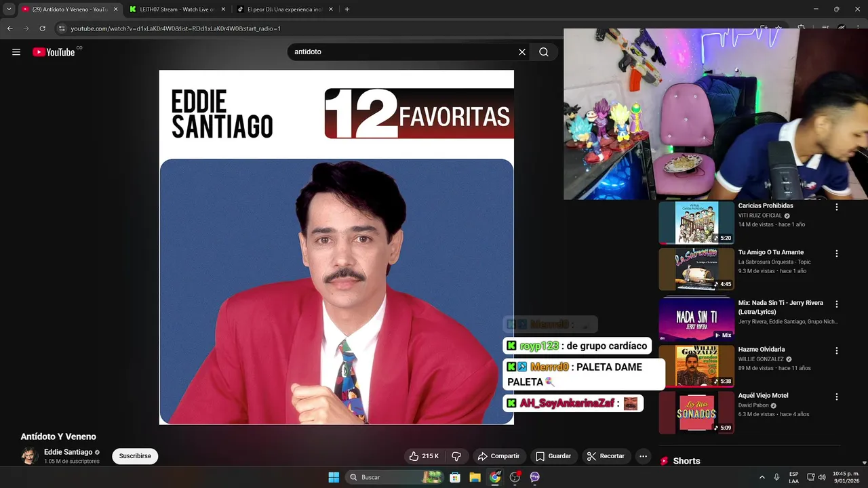Click the taskbar Buscar search box
The image size is (868, 488).
395,477
